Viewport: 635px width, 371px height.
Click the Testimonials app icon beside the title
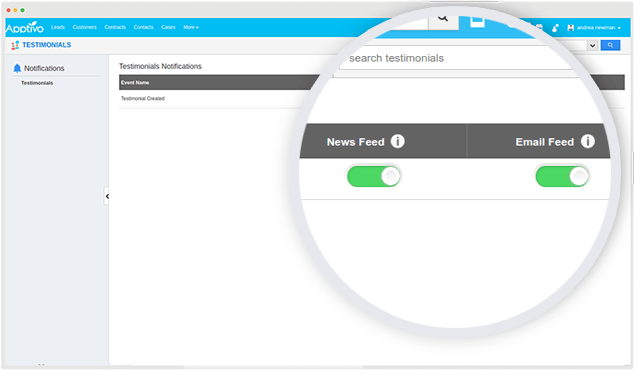pos(15,45)
